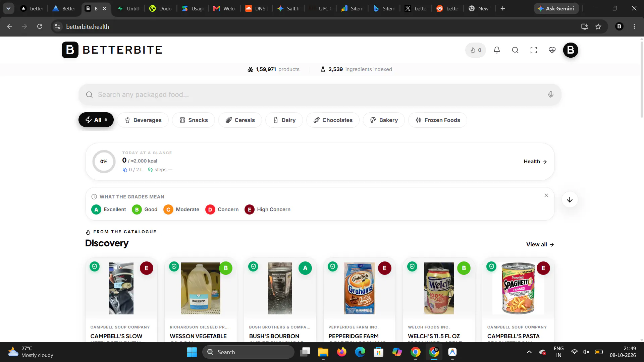The height and width of the screenshot is (362, 644).
Task: Activate the voice search microphone icon
Action: click(551, 95)
